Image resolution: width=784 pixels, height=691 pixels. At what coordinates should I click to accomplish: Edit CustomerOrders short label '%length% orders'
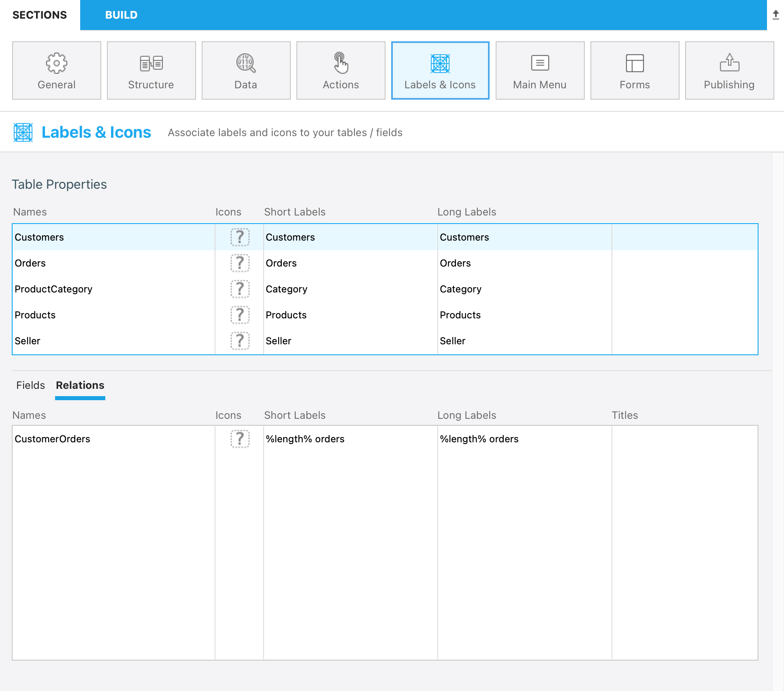tap(350, 439)
